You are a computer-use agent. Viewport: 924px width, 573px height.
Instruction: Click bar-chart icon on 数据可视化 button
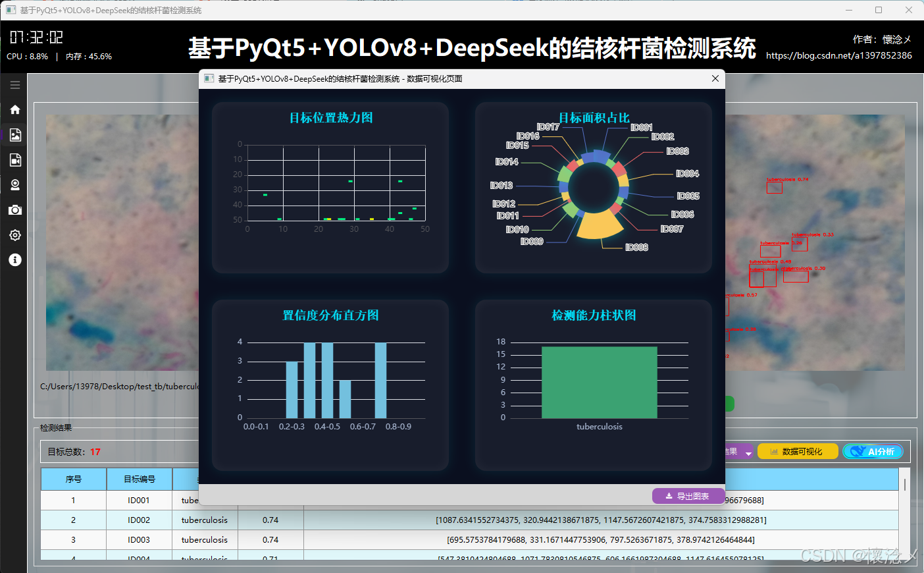tap(775, 452)
